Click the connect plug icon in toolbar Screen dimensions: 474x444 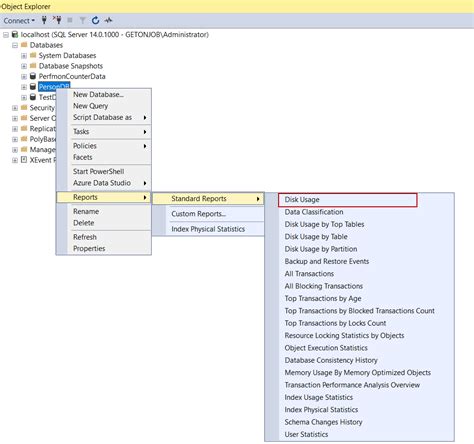pyautogui.click(x=44, y=20)
